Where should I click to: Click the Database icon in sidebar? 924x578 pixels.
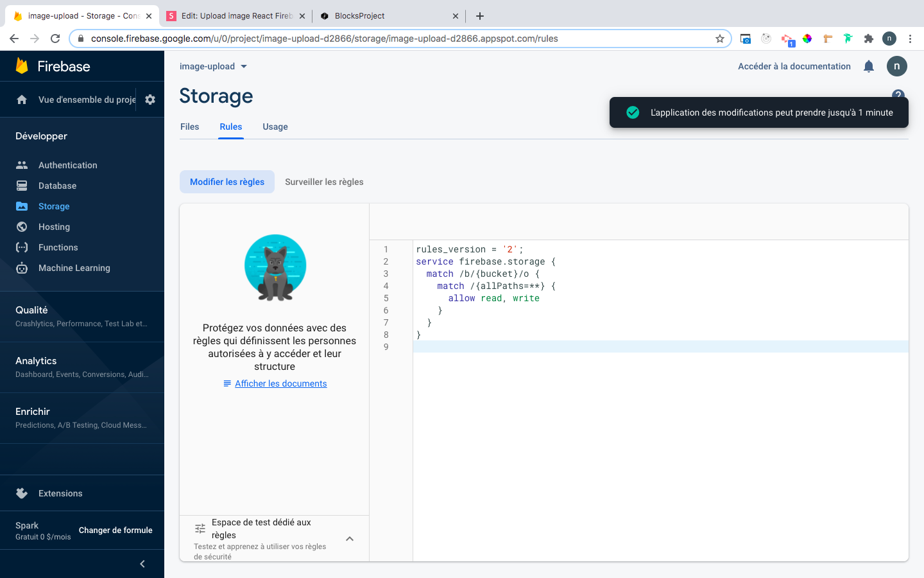click(22, 186)
